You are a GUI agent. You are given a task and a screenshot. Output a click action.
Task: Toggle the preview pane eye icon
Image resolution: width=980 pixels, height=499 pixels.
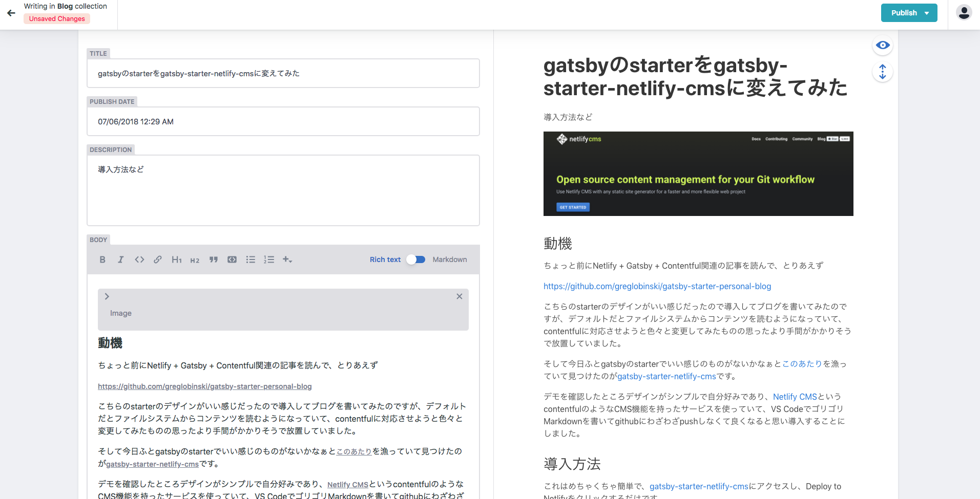pos(882,46)
